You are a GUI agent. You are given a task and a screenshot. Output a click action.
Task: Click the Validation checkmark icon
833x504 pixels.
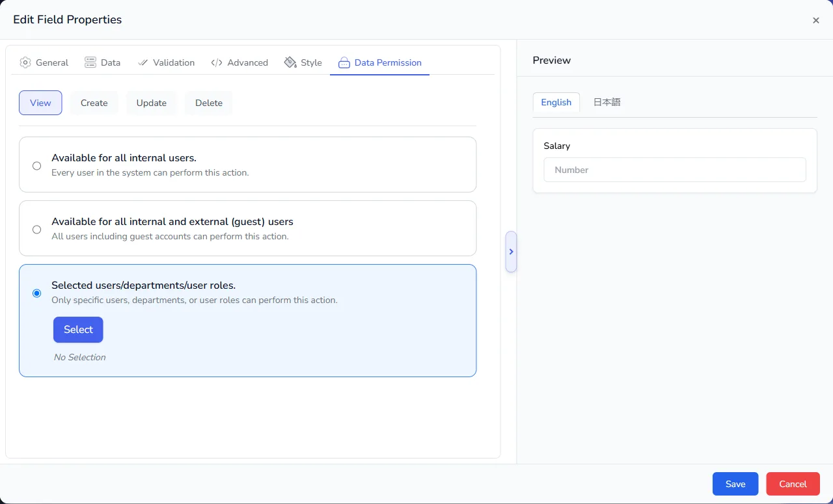pos(143,62)
